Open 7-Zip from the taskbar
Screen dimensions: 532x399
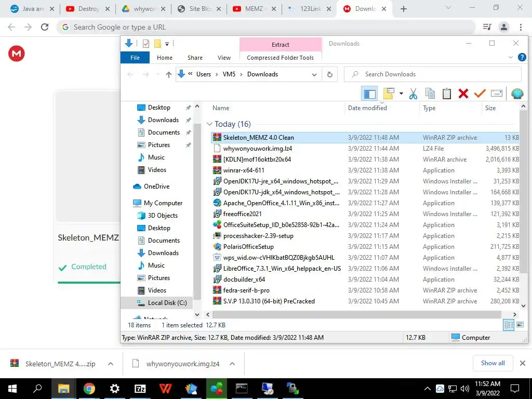point(140,389)
